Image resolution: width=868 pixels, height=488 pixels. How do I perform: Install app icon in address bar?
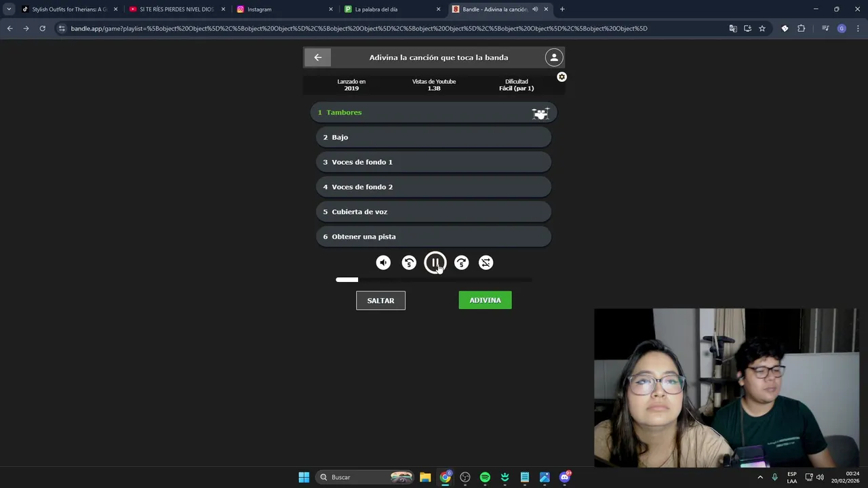pos(747,28)
